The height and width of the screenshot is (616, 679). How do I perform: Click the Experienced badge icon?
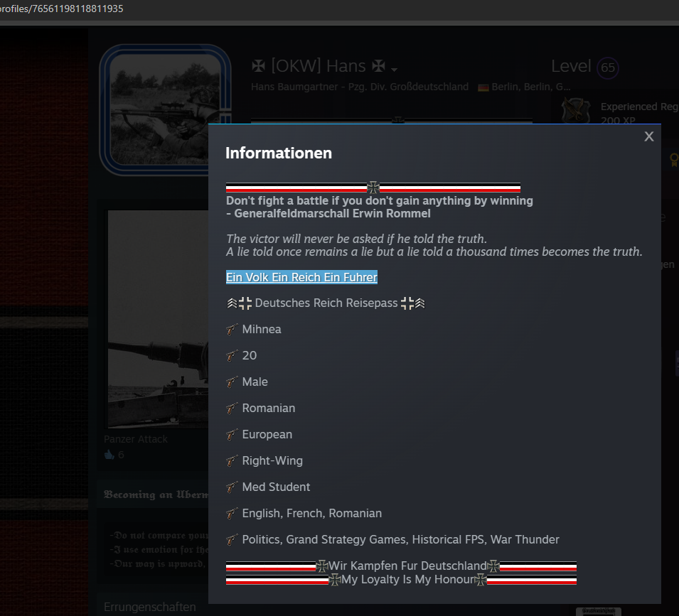pyautogui.click(x=577, y=113)
